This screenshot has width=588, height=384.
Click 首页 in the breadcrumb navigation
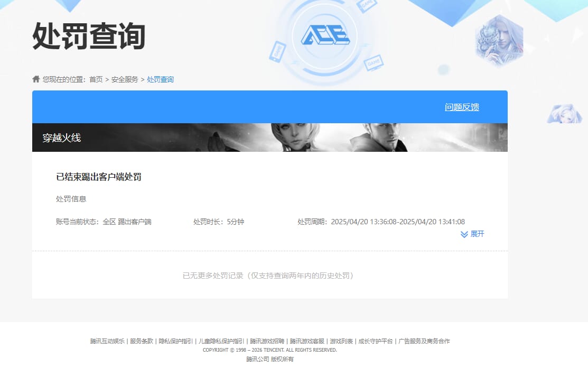pyautogui.click(x=96, y=78)
